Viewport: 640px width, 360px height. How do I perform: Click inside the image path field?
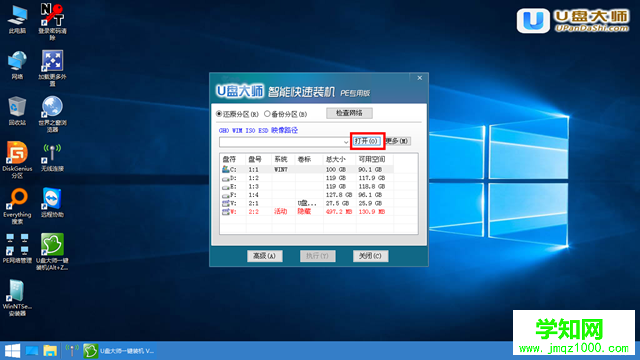coord(281,142)
